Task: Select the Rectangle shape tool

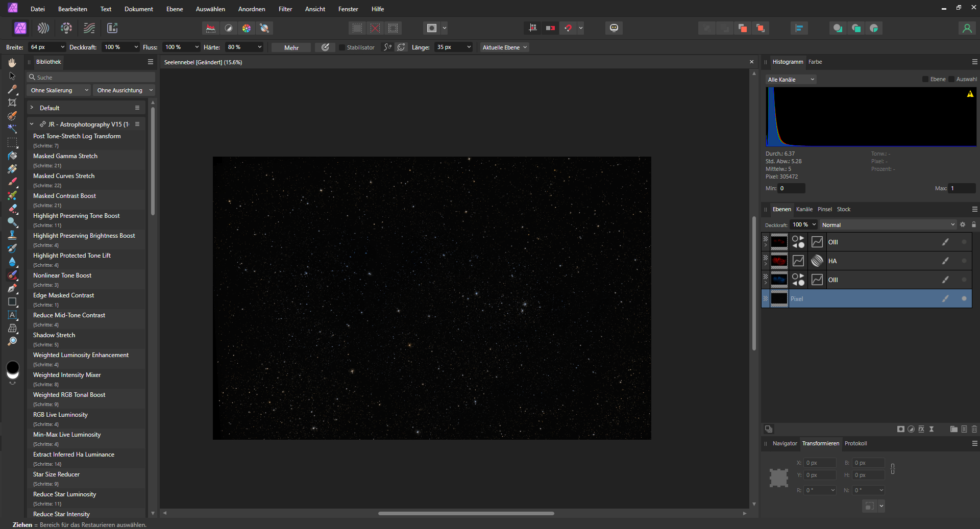Action: (x=12, y=301)
